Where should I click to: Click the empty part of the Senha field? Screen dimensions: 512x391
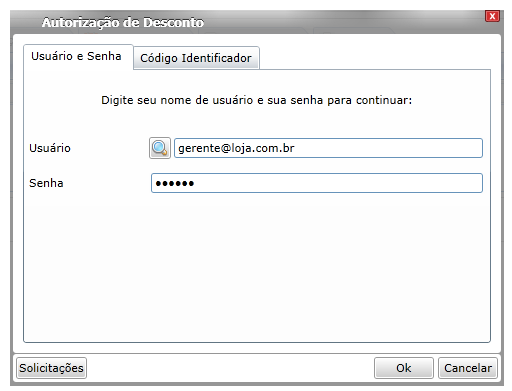[338, 183]
